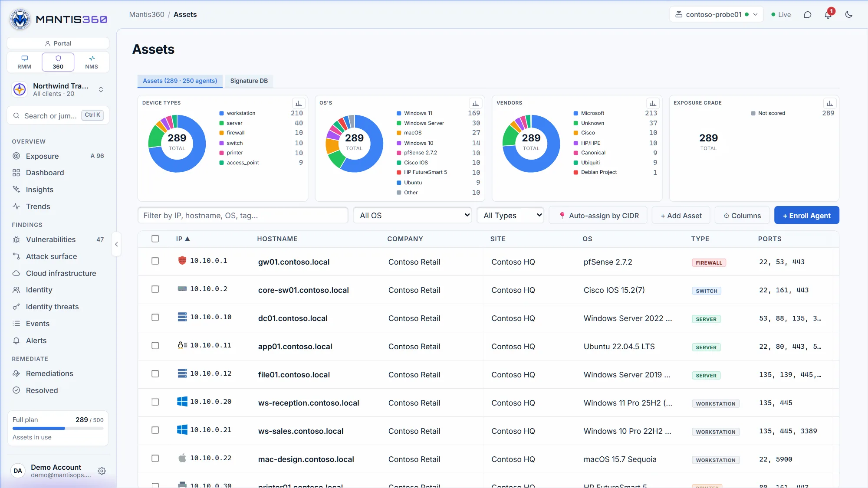This screenshot has width=868, height=488.
Task: Toggle the select-all checkbox in table header
Action: click(155, 239)
